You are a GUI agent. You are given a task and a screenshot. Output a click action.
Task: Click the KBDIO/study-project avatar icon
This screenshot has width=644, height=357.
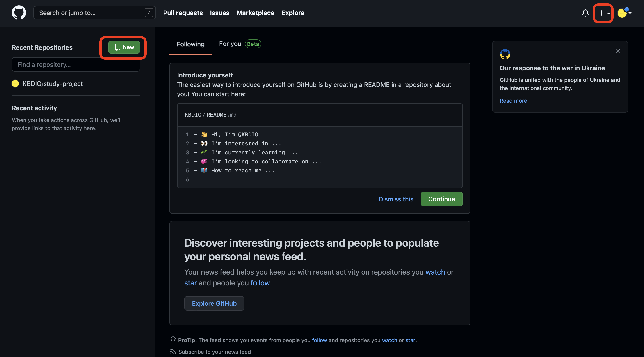coord(15,84)
